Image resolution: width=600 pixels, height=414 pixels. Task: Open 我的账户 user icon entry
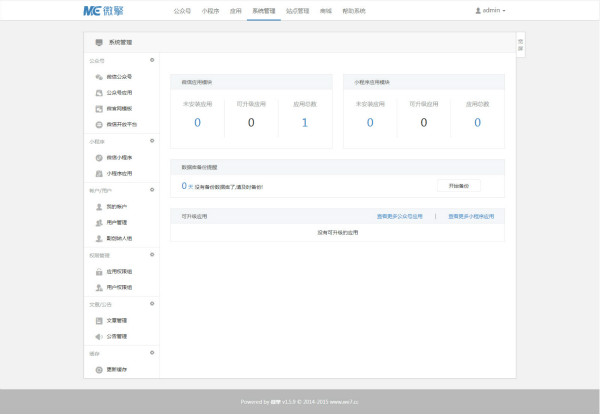tap(98, 206)
